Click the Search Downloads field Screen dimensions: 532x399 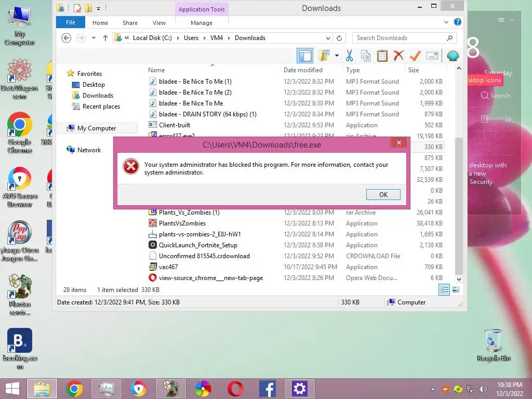[x=404, y=38]
